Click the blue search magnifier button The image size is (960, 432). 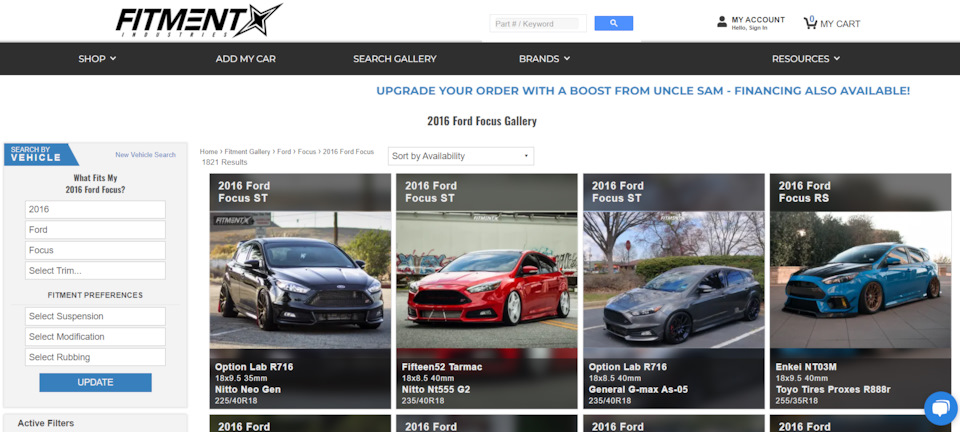(613, 23)
